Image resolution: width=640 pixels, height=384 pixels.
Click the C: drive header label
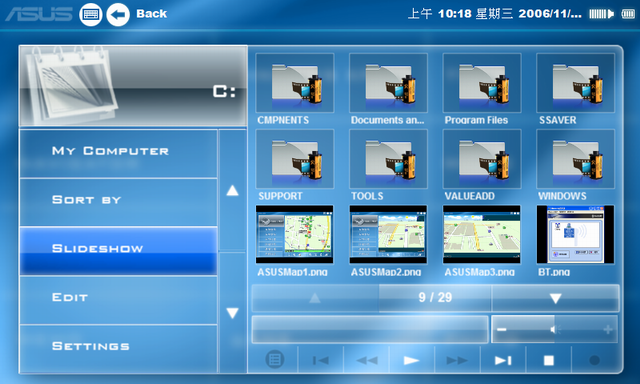pyautogui.click(x=224, y=91)
